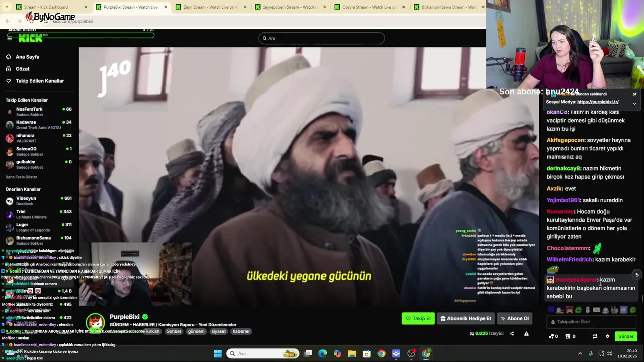The height and width of the screenshot is (362, 644).
Task: Hide the pinned chat message
Action: click(x=634, y=94)
